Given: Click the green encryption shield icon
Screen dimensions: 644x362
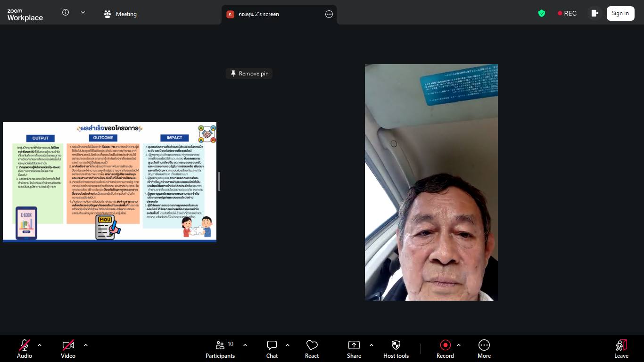Looking at the screenshot, I should [x=542, y=13].
